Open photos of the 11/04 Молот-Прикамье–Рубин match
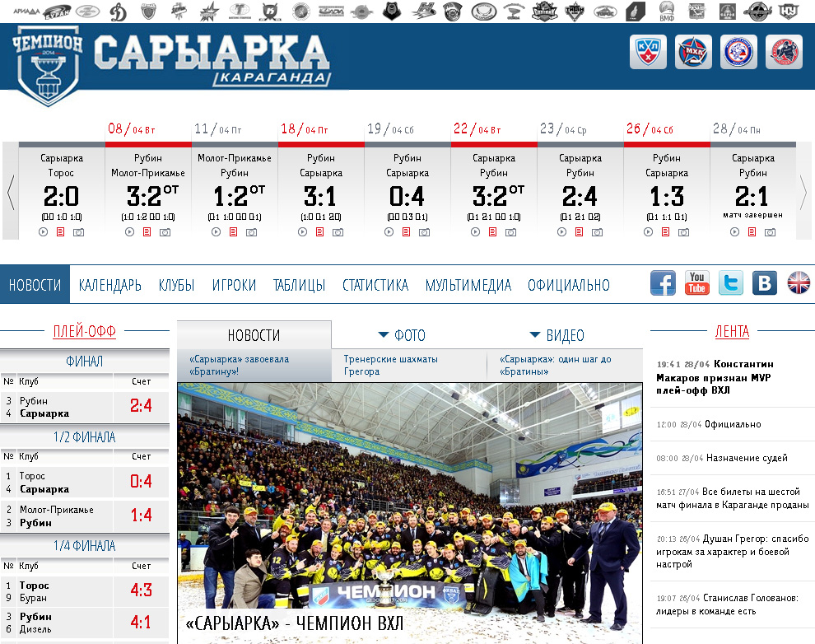Screen dimensions: 815x644 [x=252, y=232]
